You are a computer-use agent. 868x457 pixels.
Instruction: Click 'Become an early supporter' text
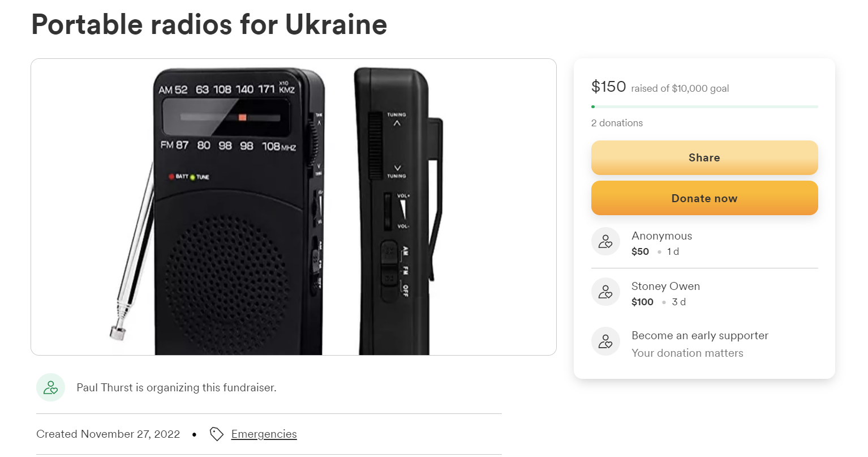(x=699, y=335)
